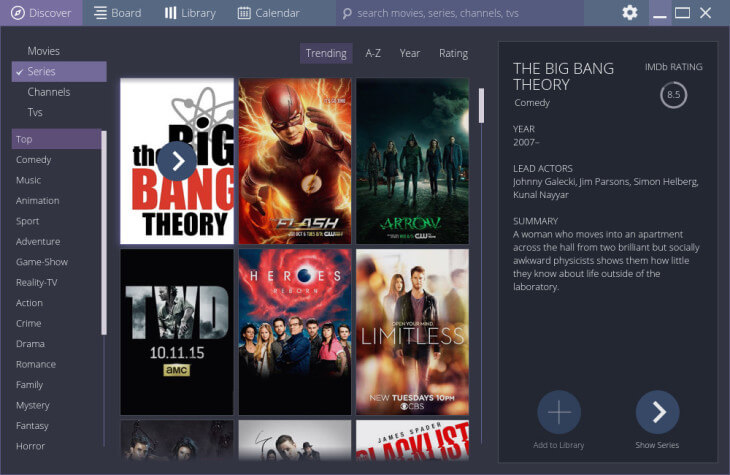Select the Heroes Reborn poster
This screenshot has width=730, height=475.
click(295, 332)
